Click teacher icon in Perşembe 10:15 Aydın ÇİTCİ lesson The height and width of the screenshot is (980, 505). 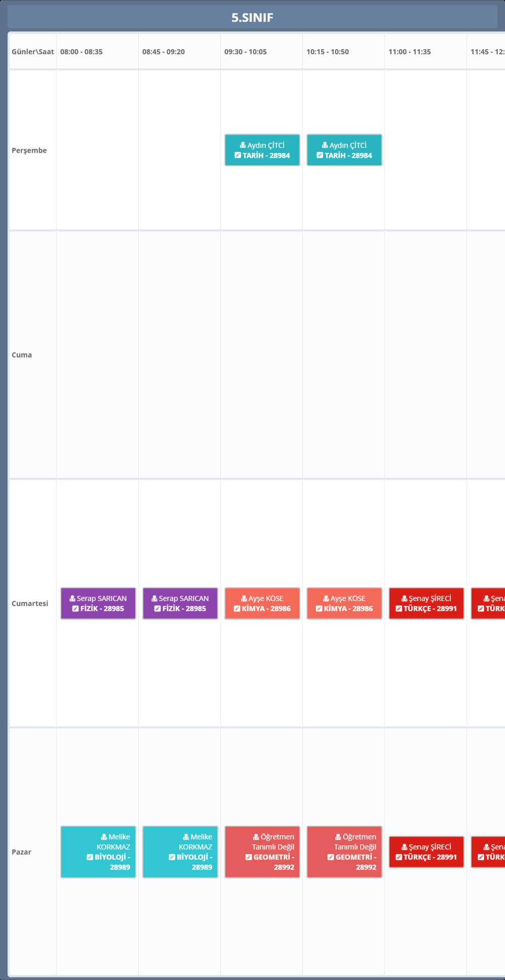325,145
